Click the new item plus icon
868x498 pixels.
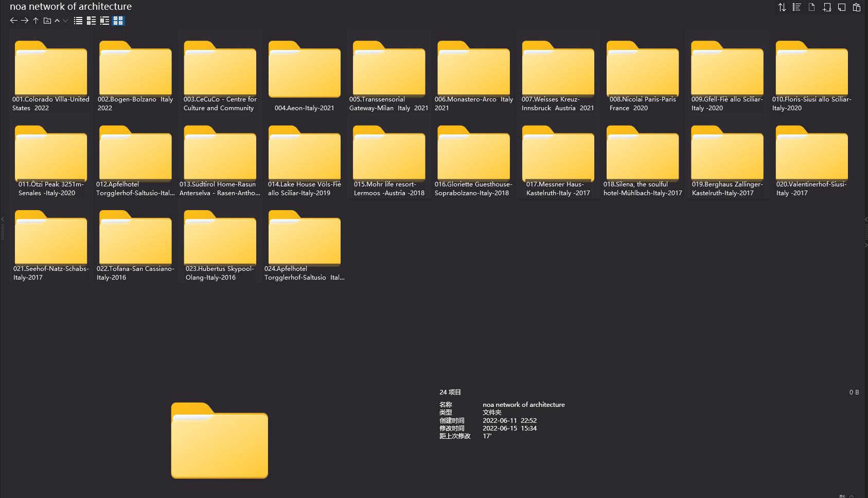pos(827,7)
